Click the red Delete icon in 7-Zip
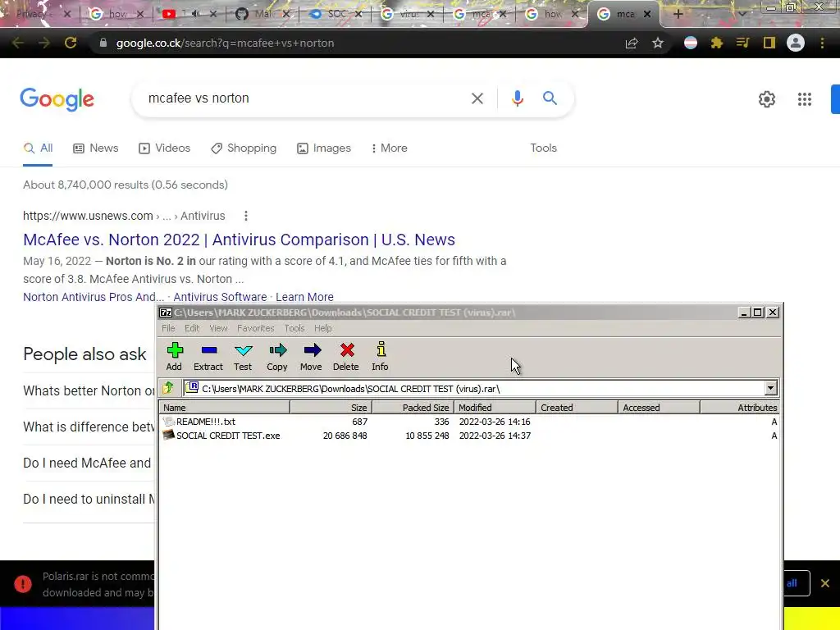 (x=346, y=357)
